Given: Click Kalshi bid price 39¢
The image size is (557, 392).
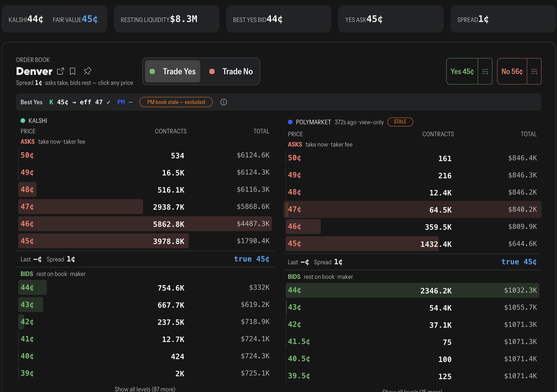Looking at the screenshot, I should coord(27,373).
